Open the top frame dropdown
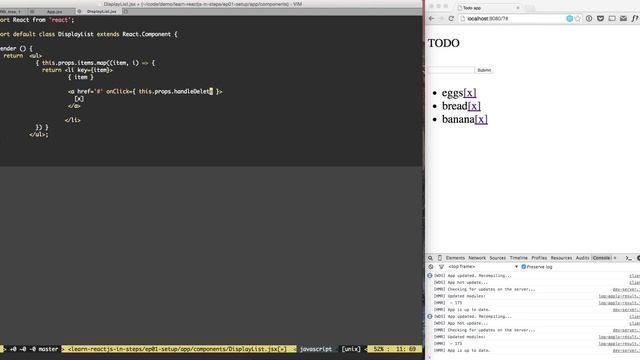640x360 pixels. coord(483,267)
